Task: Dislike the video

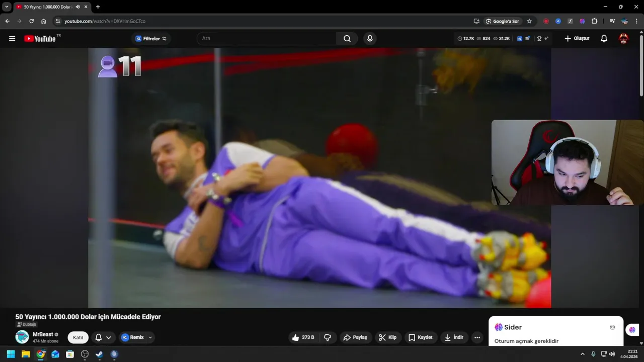Action: (328, 337)
